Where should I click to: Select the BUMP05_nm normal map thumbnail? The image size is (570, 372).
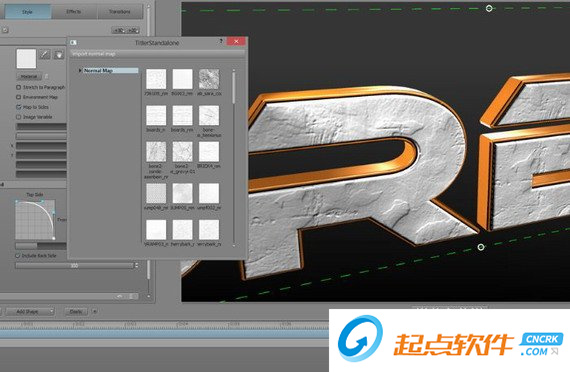click(182, 193)
